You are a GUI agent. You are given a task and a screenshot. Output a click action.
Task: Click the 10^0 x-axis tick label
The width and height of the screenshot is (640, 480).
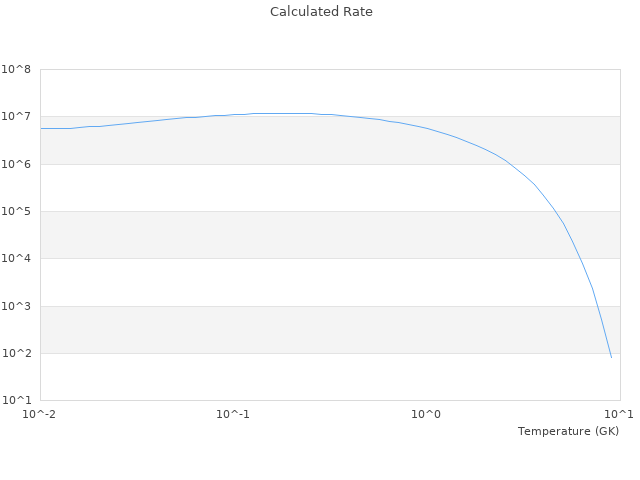[427, 414]
